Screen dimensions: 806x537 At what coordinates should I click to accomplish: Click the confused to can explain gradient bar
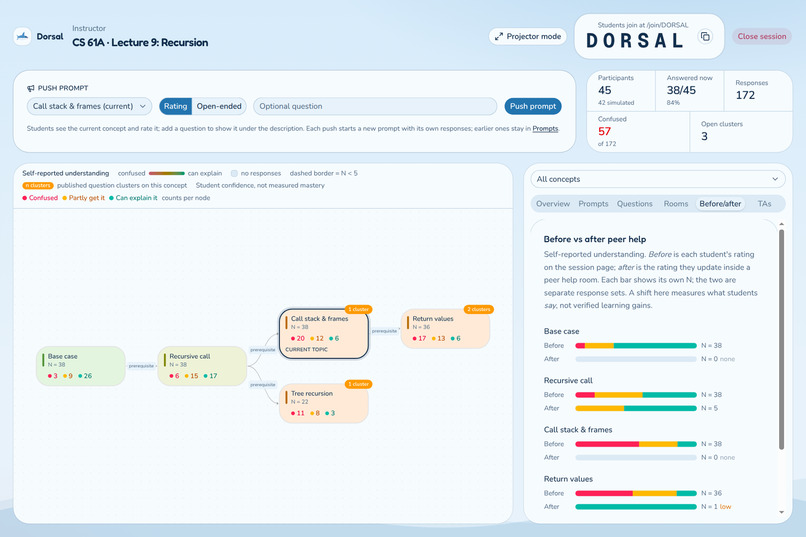pos(167,174)
